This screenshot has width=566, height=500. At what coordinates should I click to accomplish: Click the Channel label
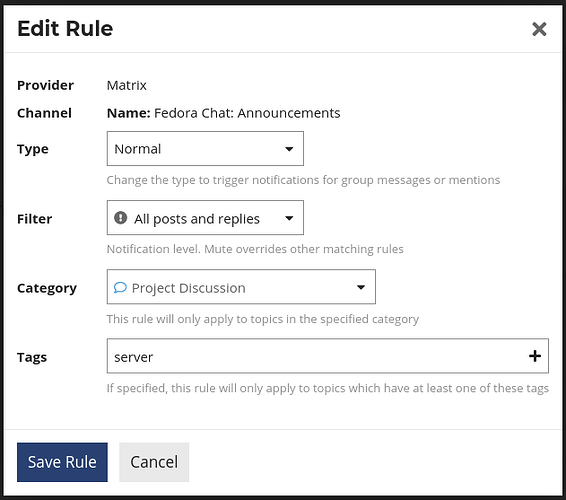(44, 113)
